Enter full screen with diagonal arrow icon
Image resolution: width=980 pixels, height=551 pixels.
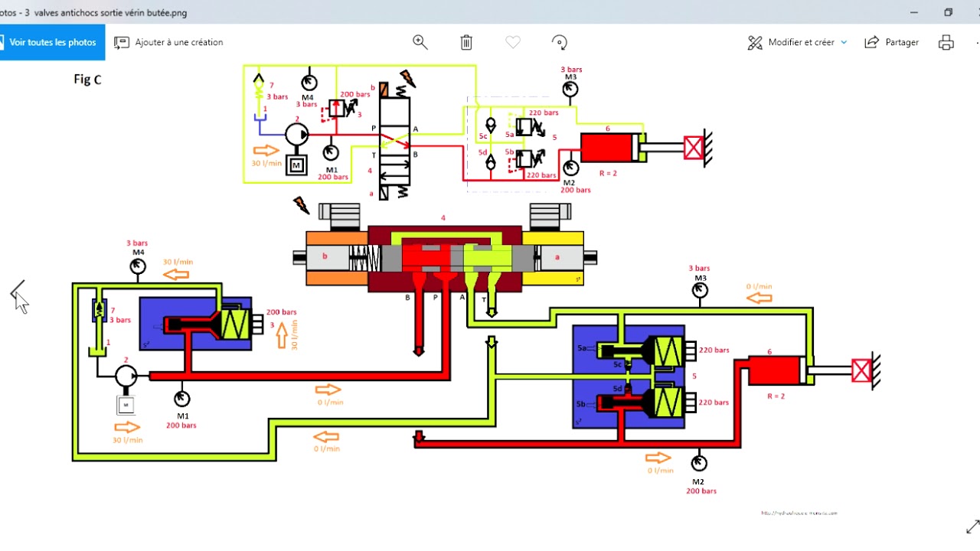point(972,527)
